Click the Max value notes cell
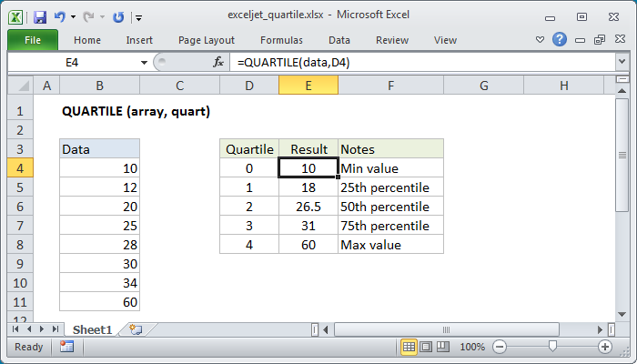This screenshot has width=637, height=364. click(390, 245)
